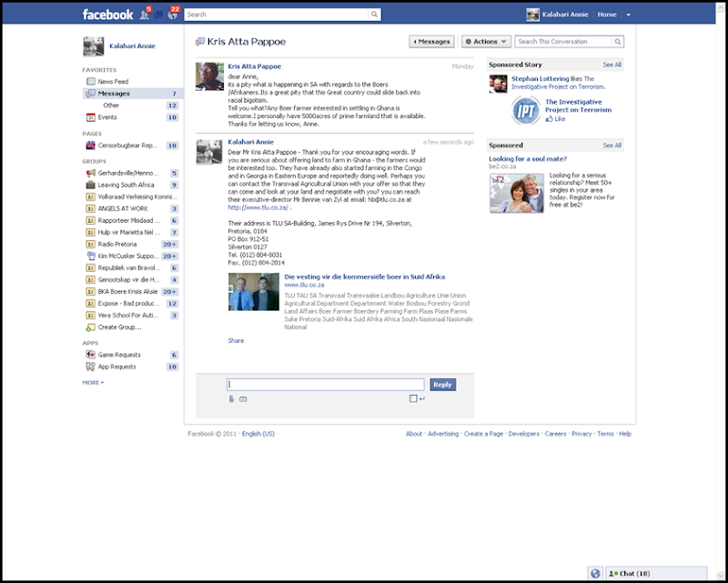728x583 pixels.
Task: Click Stephan Lottering name link
Action: pyautogui.click(x=540, y=79)
